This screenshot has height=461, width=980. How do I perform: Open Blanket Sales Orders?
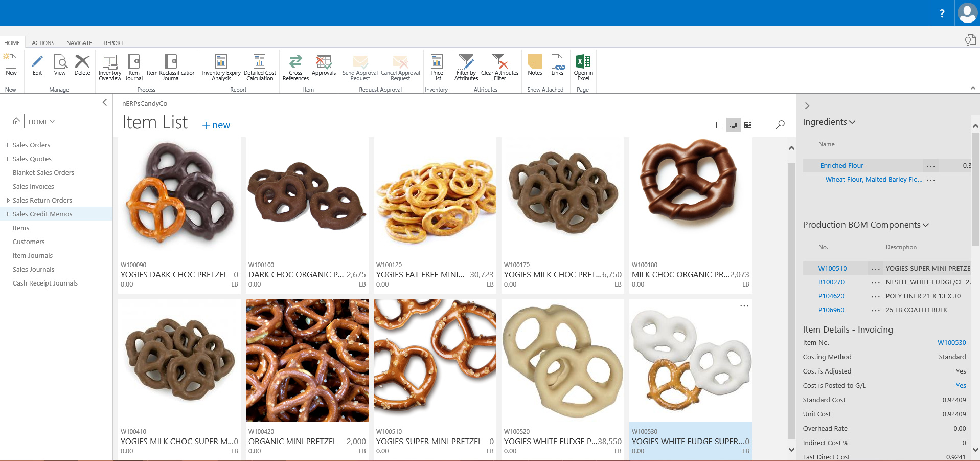point(43,172)
